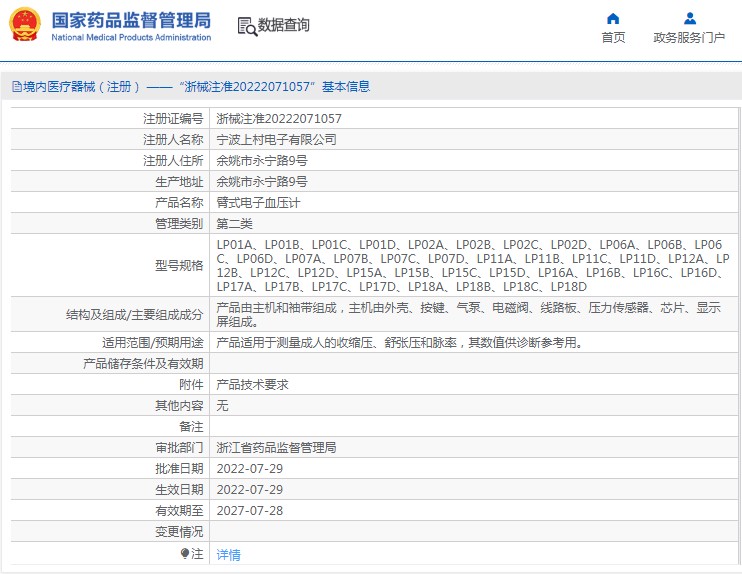Viewport: 742px width, 574px height.
Task: Click the 国家药品监督管理局 site title
Action: pyautogui.click(x=130, y=19)
